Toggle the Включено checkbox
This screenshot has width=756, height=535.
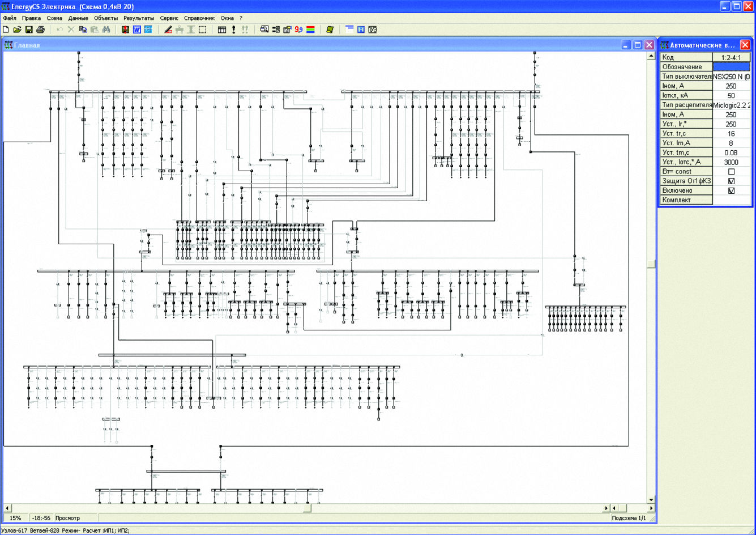(731, 191)
